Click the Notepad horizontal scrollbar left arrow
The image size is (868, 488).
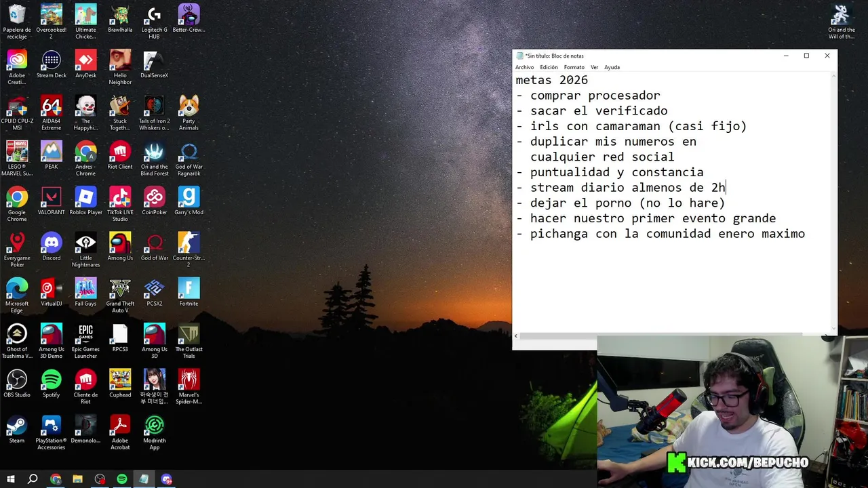coord(516,336)
